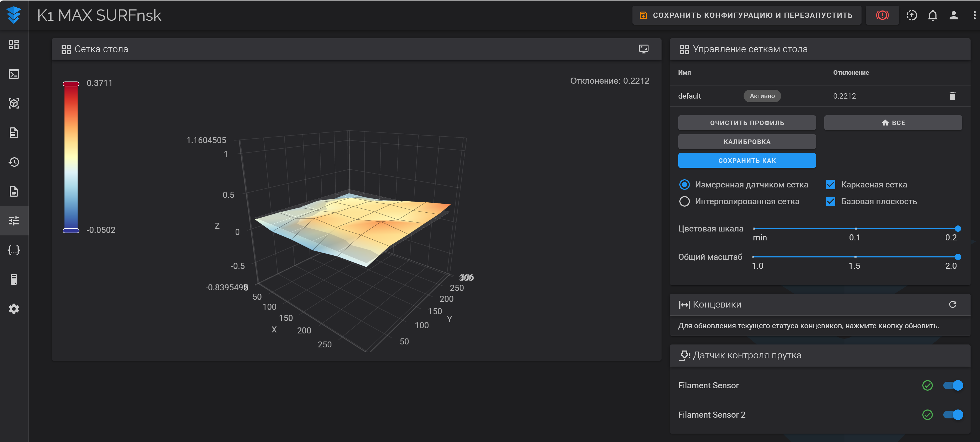
Task: Open the settings gear in sidebar
Action: click(14, 309)
